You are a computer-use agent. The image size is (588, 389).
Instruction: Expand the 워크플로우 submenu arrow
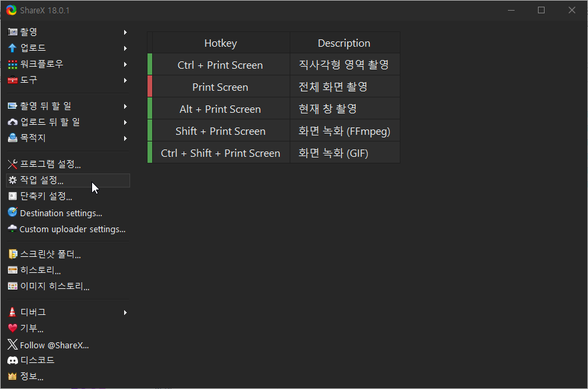[x=125, y=65]
